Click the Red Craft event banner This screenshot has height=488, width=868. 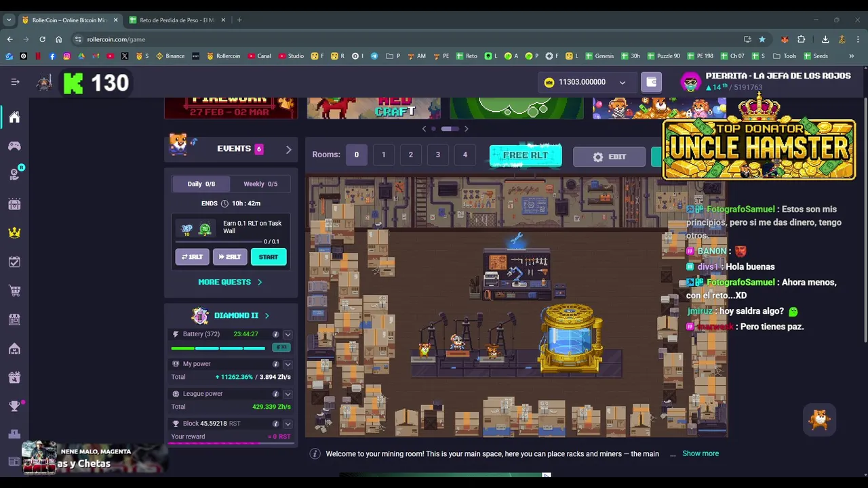point(374,108)
